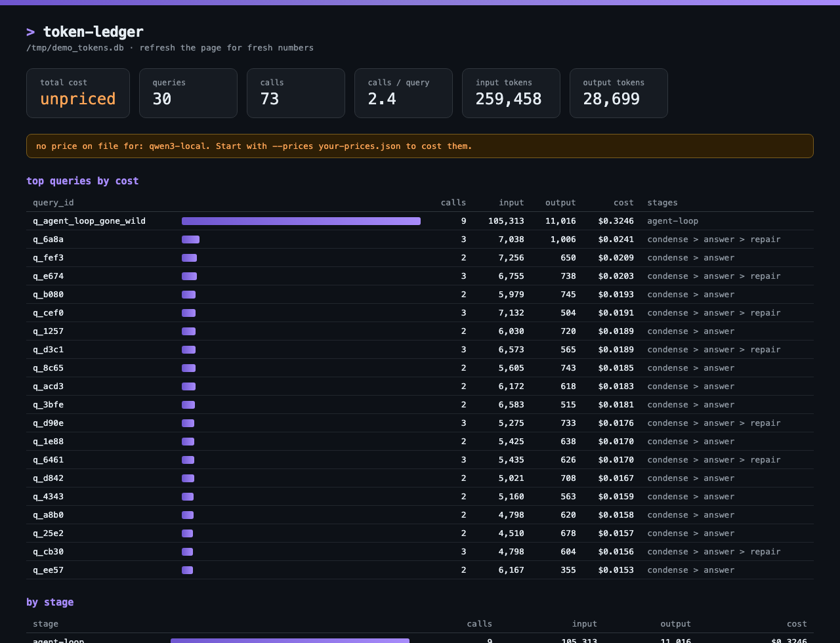Click the 'top queries by cost' heading
Viewport: 840px width, 643px height.
(83, 181)
